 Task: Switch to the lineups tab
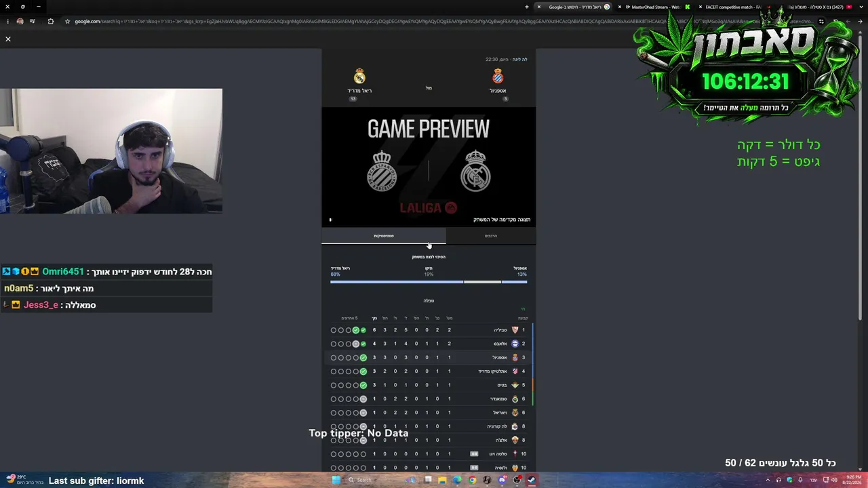coord(491,236)
